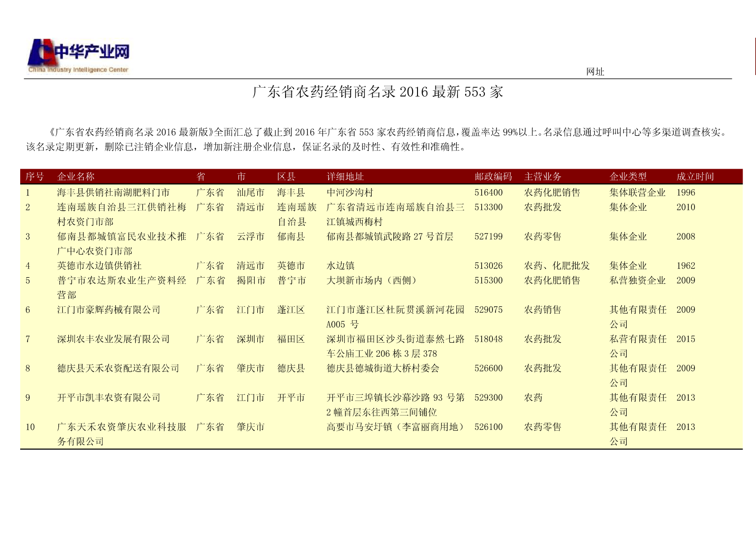
Task: Click district cell 福田区
Action: tap(291, 339)
